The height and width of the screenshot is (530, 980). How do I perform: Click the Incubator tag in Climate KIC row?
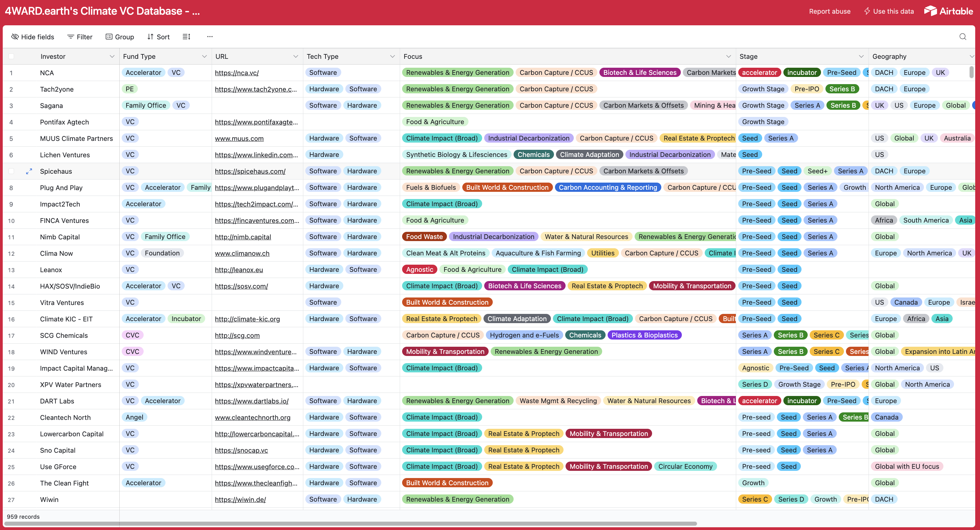[x=186, y=319]
